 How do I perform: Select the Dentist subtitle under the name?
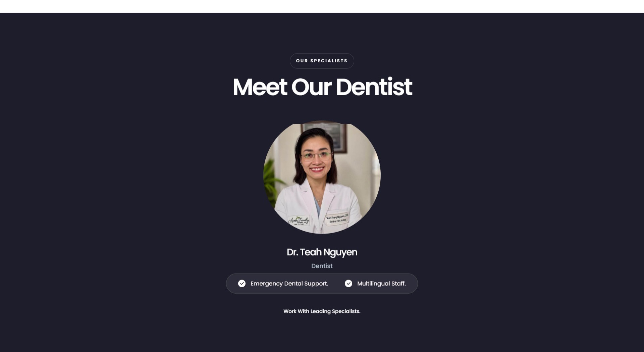click(x=322, y=266)
